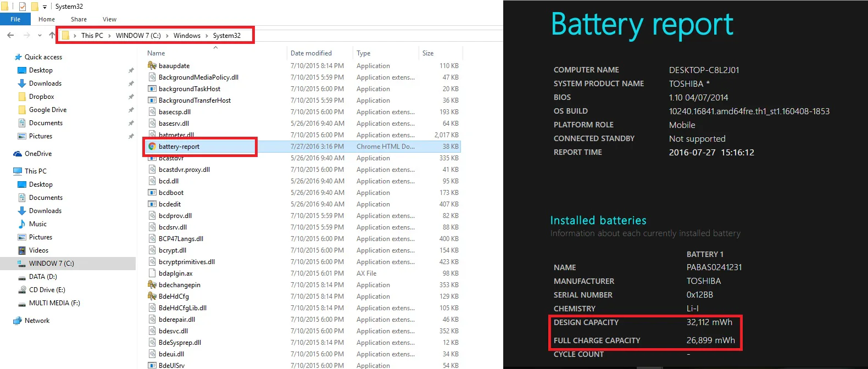Select the bdaplgin.ax file name

(x=175, y=273)
